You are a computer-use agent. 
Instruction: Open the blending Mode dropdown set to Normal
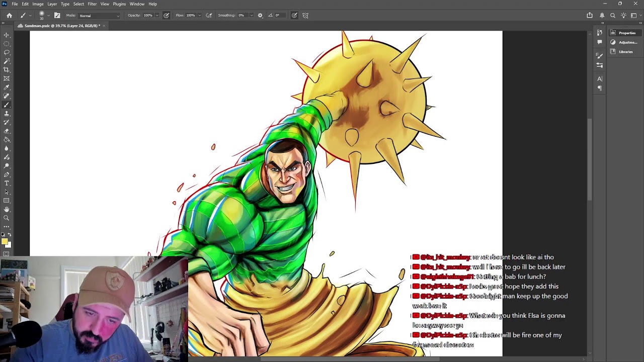tap(99, 16)
